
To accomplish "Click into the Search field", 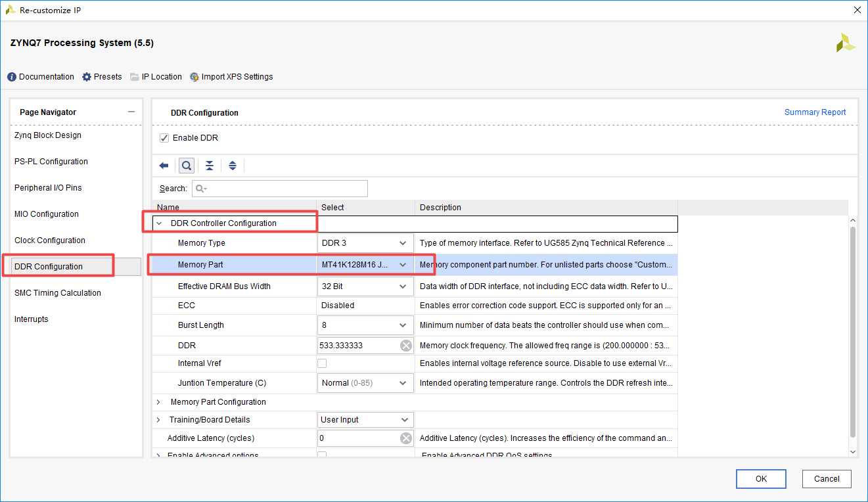I will coord(280,189).
